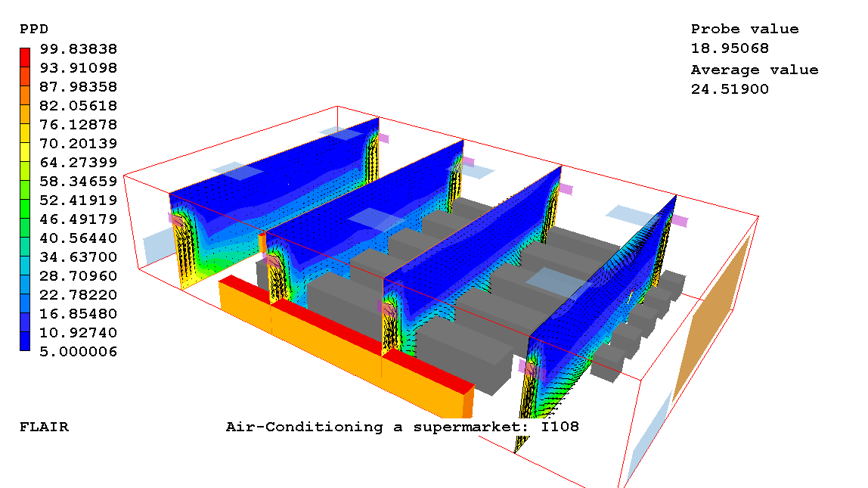
Task: Click the 52.41919 legend label
Action: pos(79,200)
